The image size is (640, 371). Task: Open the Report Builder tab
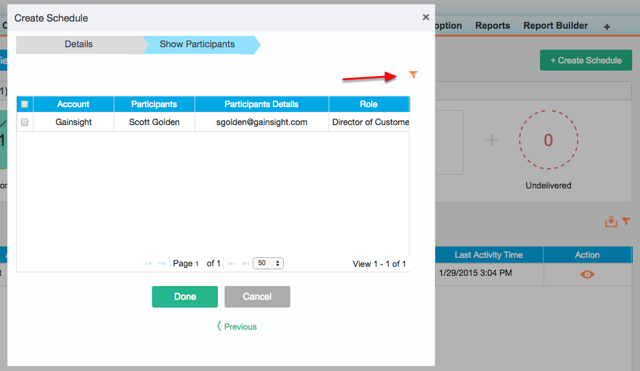tap(556, 26)
